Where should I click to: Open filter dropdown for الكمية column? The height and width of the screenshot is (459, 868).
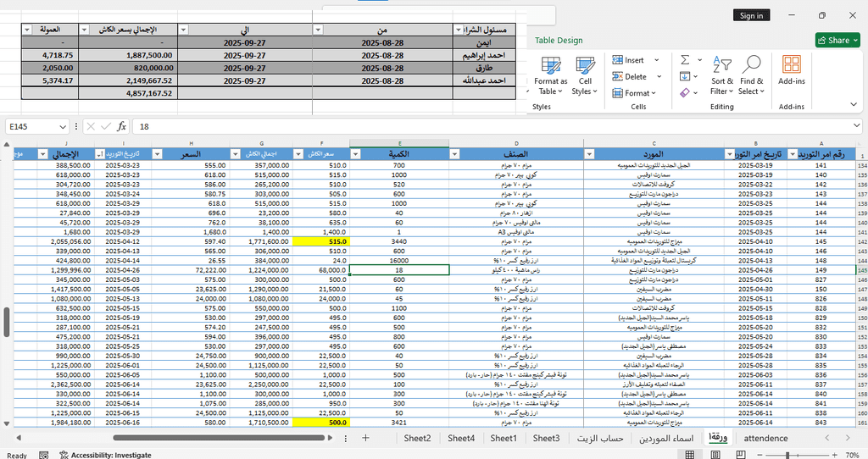tap(356, 154)
